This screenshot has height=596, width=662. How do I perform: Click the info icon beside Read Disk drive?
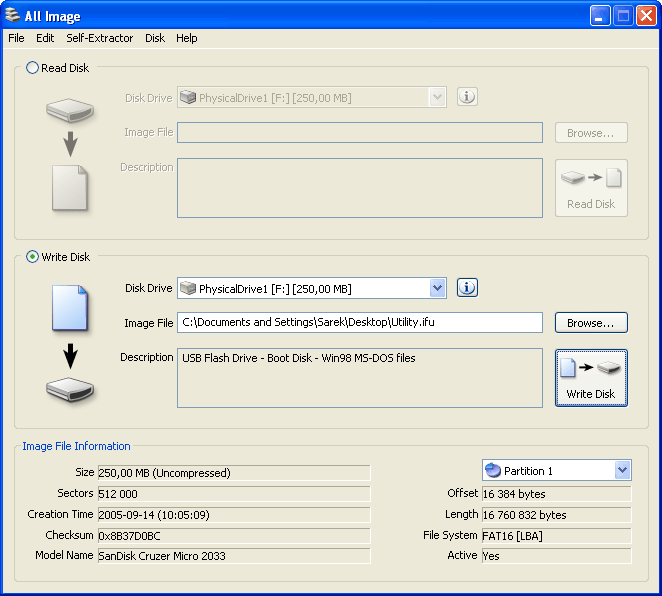[467, 97]
